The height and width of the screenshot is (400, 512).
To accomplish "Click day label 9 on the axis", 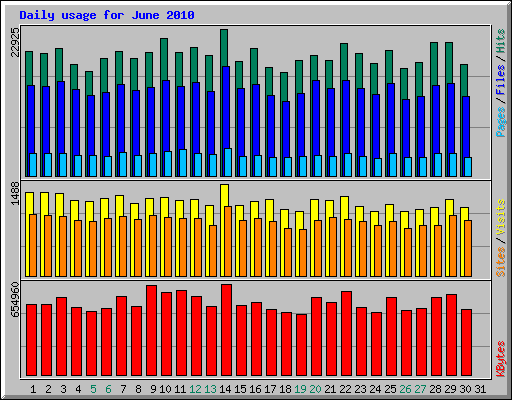I will (x=153, y=389).
